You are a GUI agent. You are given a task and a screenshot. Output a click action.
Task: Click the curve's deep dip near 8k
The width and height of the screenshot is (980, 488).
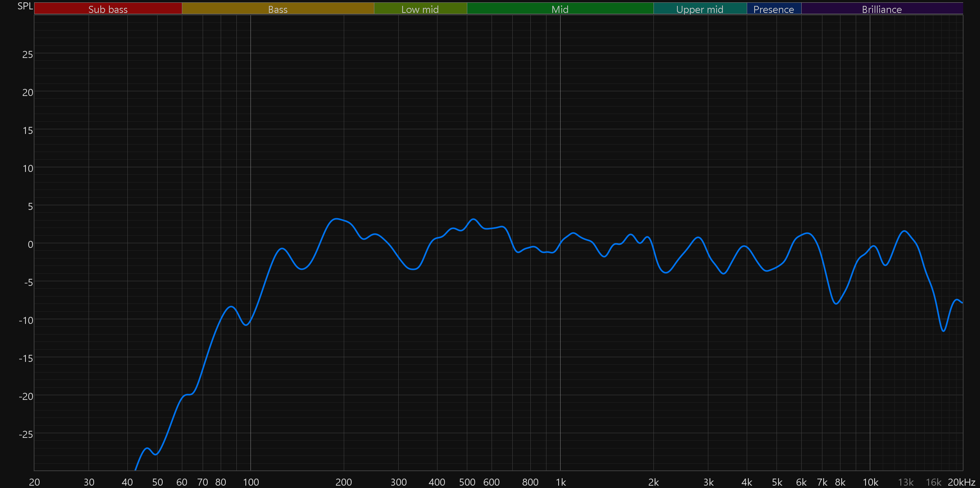click(x=836, y=304)
